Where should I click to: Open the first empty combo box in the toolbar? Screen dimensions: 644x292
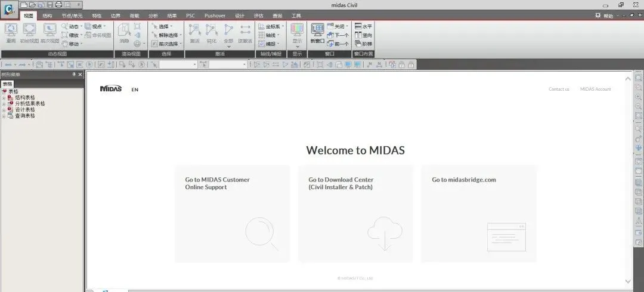tap(178, 64)
